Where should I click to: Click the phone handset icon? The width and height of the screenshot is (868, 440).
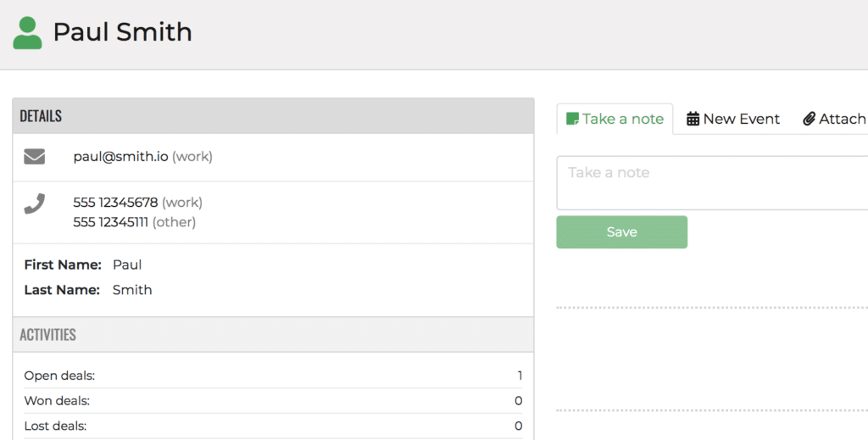pyautogui.click(x=34, y=203)
